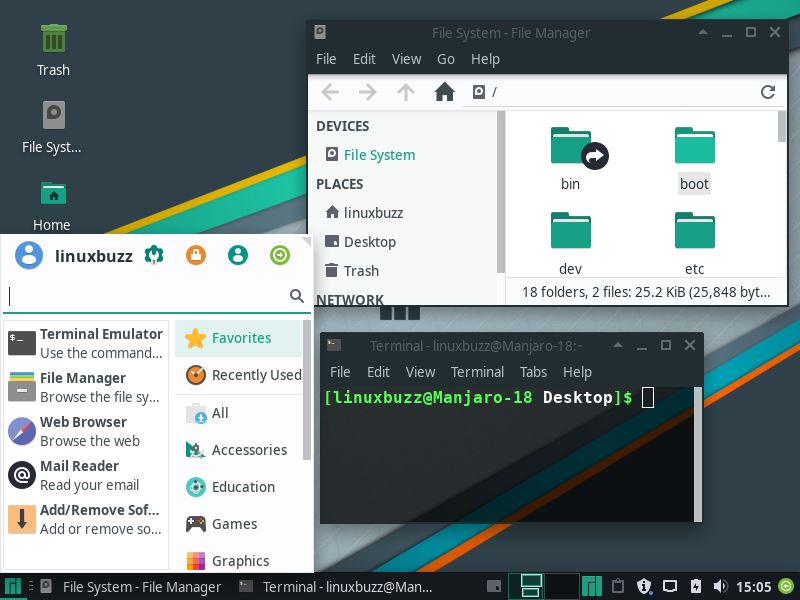Viewport: 800px width, 600px height.
Task: Select Accessories category
Action: 239,449
